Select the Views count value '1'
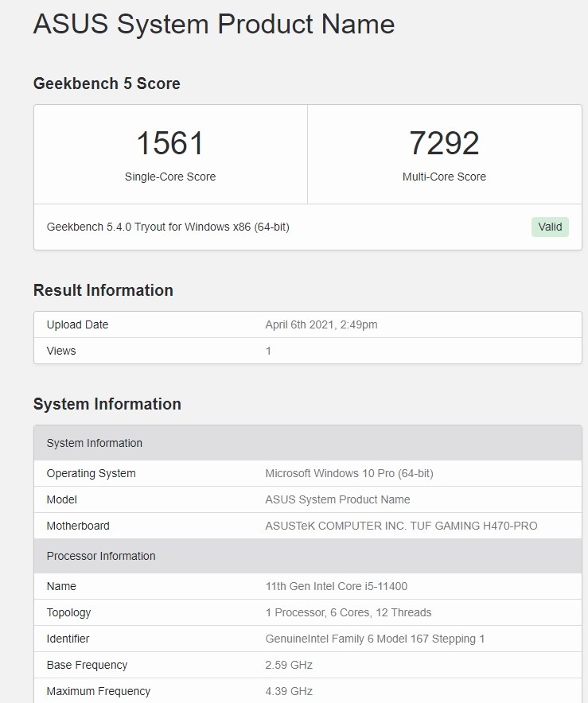 (x=268, y=351)
